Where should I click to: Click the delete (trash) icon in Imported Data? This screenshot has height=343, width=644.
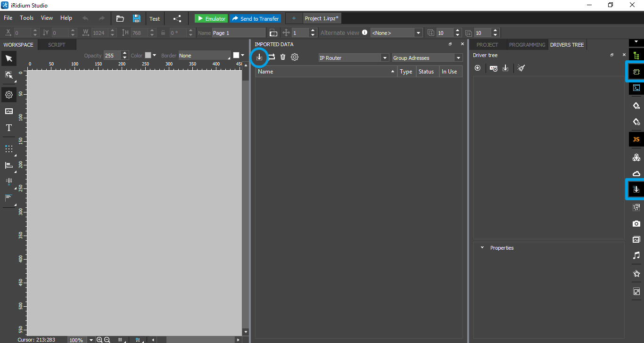point(282,57)
